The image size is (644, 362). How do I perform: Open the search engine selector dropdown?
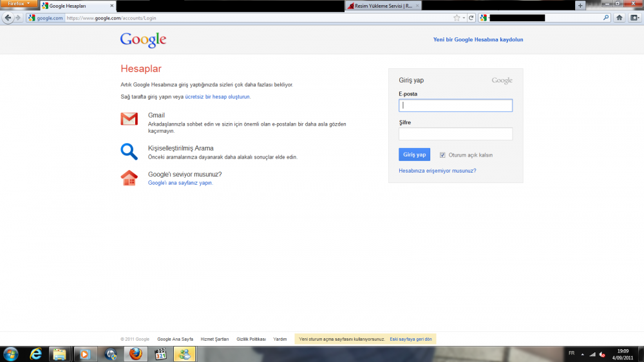(x=484, y=17)
